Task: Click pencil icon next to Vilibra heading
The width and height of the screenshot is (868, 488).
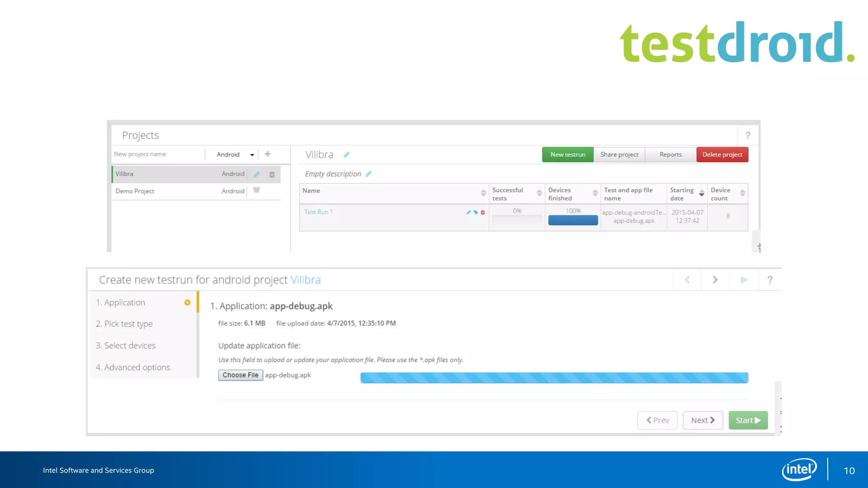Action: [x=346, y=155]
